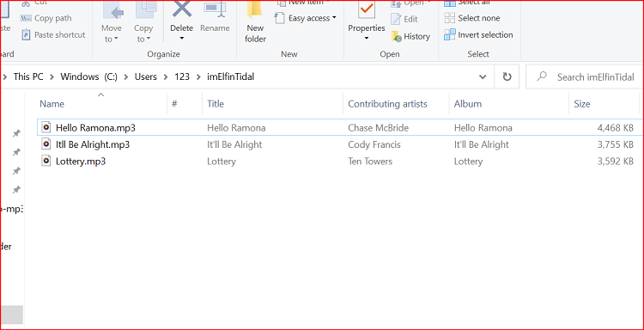Click Paste shortcut in ribbon
This screenshot has width=644, height=330.
53,35
